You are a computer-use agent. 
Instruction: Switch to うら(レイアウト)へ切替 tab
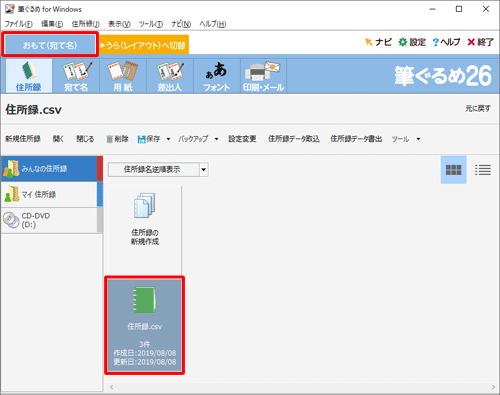[x=144, y=45]
